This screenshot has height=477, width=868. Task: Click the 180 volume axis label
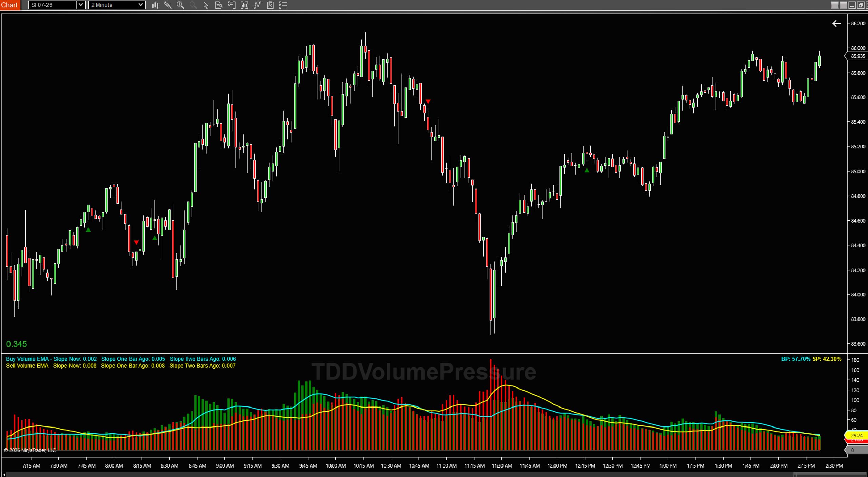(855, 360)
